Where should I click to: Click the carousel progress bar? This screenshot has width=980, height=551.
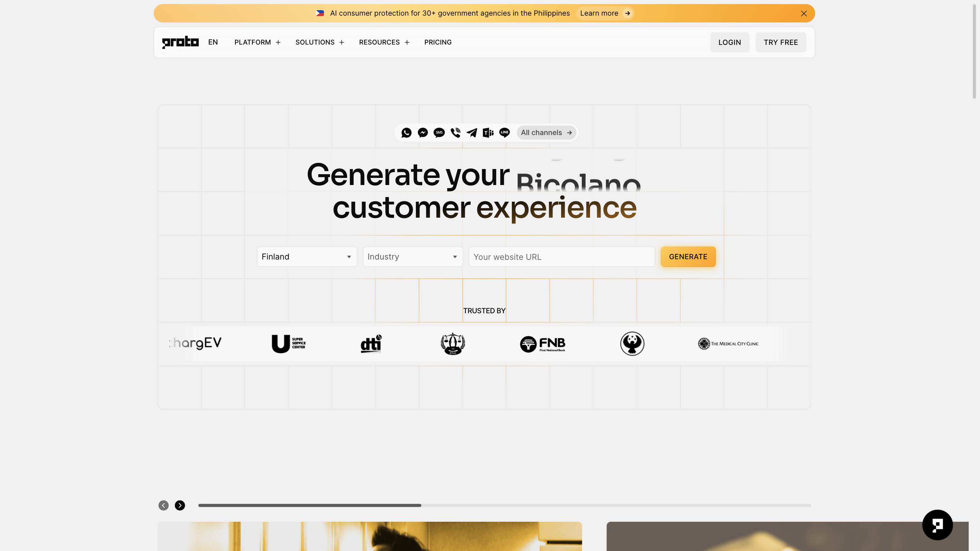(x=504, y=505)
